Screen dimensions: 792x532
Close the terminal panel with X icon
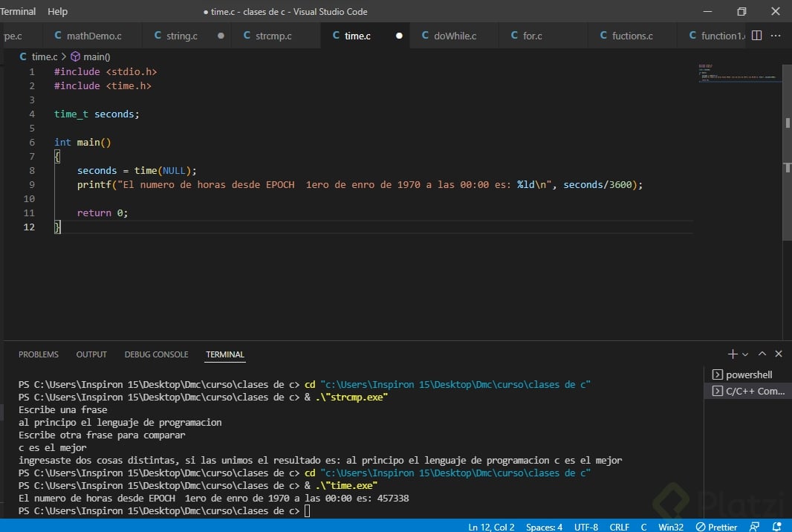[x=779, y=354]
